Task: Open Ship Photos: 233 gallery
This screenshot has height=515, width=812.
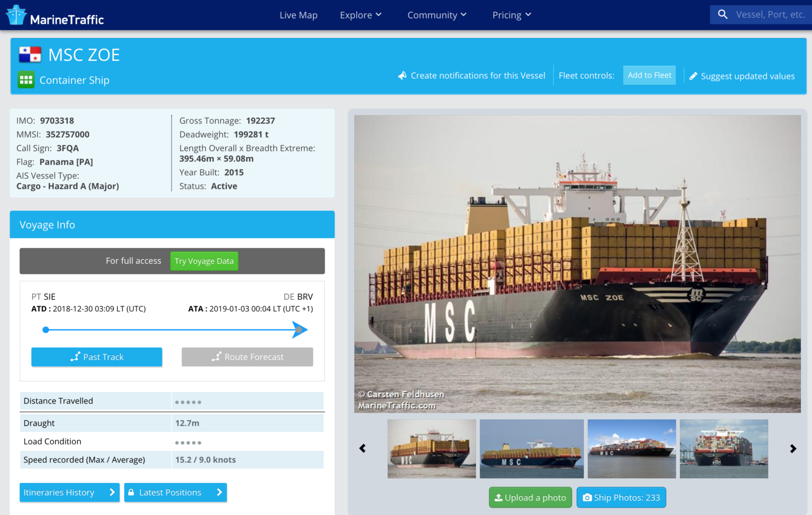Action: pos(621,498)
